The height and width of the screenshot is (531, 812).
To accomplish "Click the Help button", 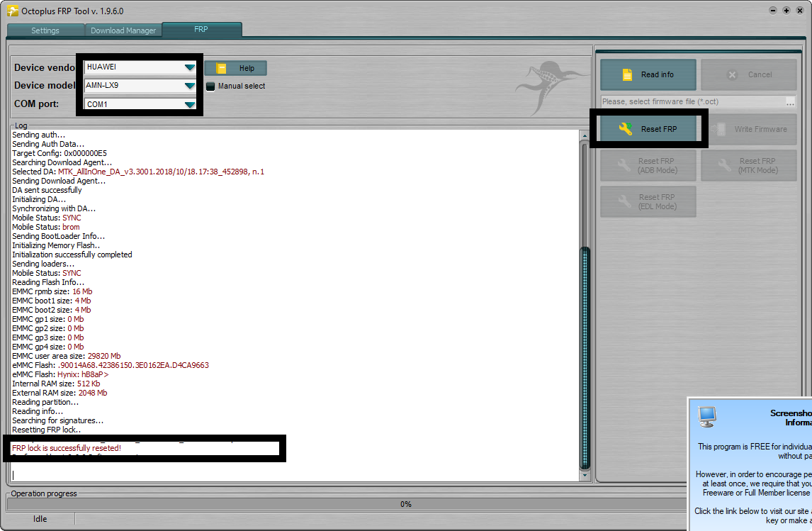I will click(x=236, y=68).
